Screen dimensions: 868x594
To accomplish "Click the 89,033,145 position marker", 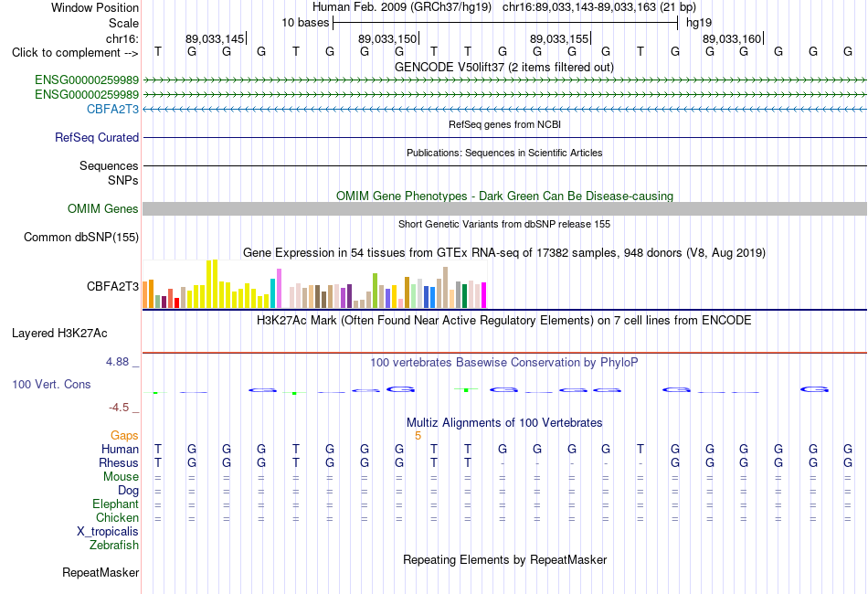I will tap(215, 38).
